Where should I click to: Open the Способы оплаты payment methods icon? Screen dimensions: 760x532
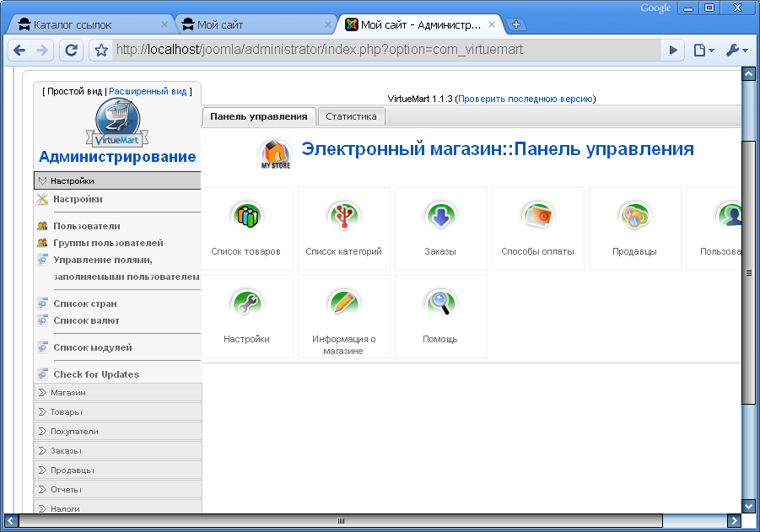(537, 216)
